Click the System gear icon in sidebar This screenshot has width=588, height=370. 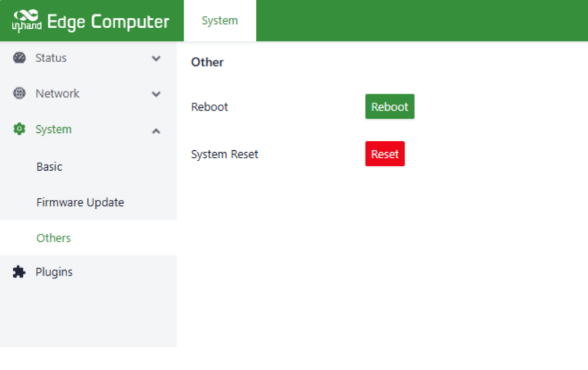(x=19, y=129)
